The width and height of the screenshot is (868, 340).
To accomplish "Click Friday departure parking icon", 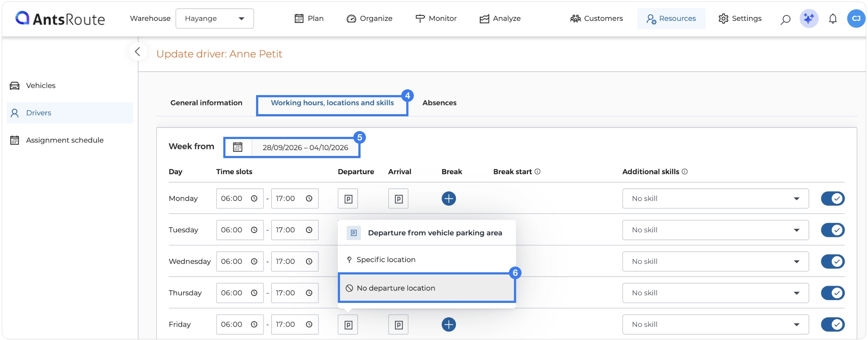I will click(348, 325).
